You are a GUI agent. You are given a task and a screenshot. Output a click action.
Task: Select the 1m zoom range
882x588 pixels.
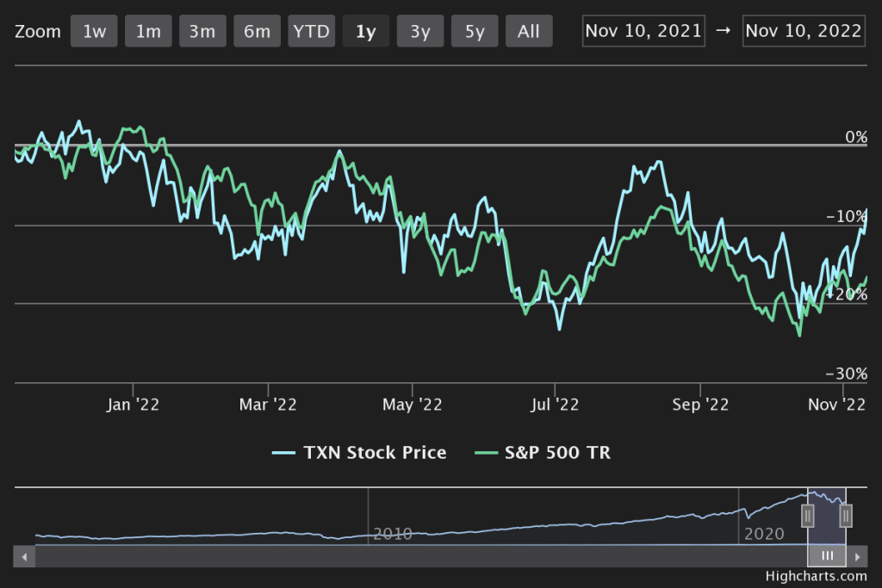pos(148,32)
